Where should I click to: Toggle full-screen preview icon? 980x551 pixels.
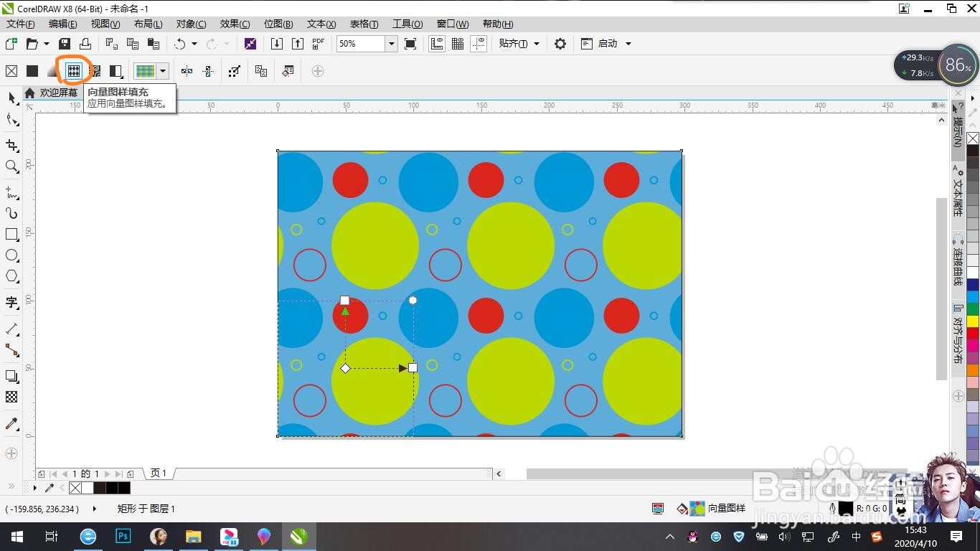tap(410, 44)
